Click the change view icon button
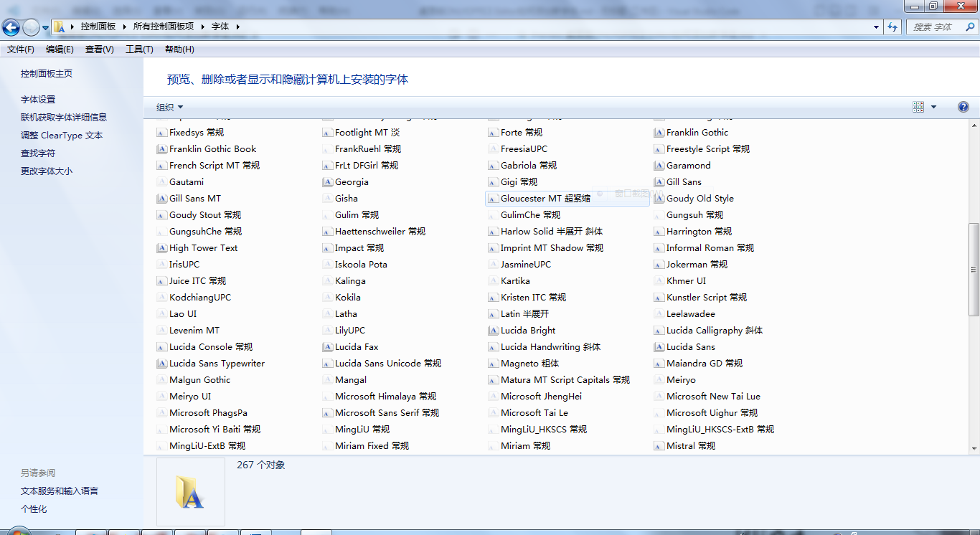 (918, 107)
